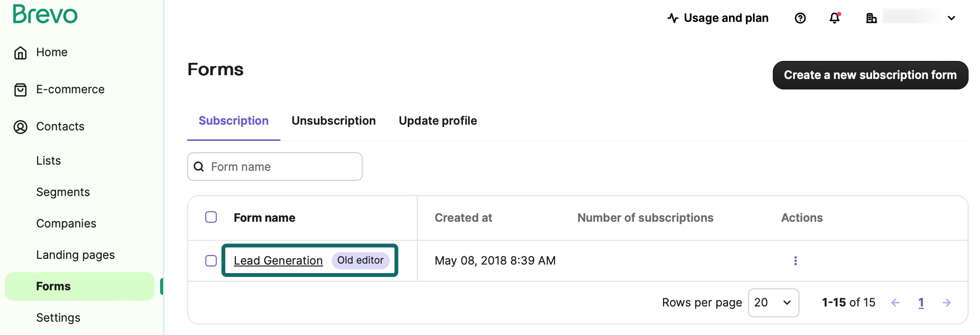Open the Lead Generation form link
Image resolution: width=980 pixels, height=335 pixels.
pyautogui.click(x=278, y=261)
